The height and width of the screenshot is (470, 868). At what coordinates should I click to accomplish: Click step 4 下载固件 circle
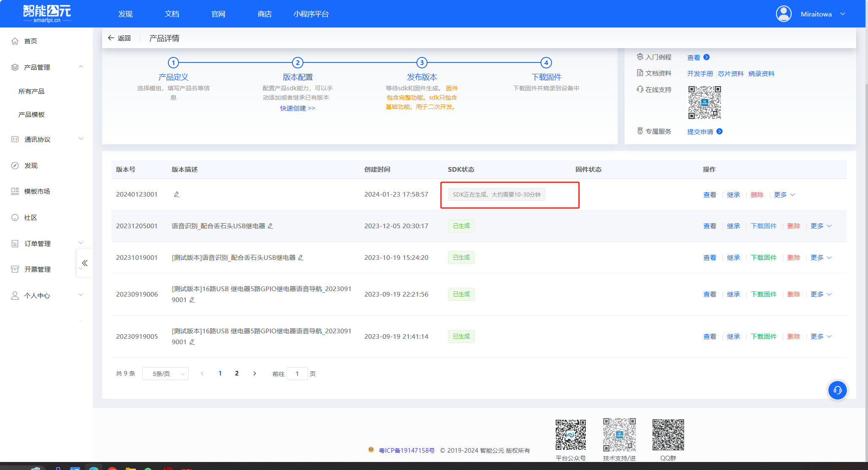tap(546, 63)
